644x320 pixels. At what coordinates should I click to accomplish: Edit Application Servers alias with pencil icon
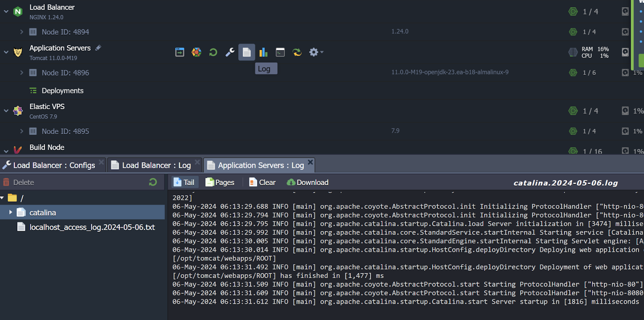pos(98,47)
